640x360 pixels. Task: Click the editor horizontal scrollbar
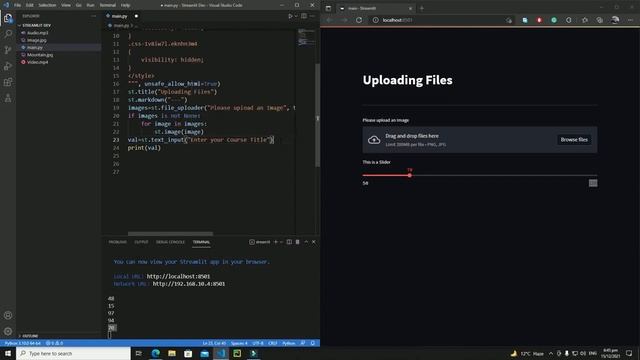(x=170, y=234)
